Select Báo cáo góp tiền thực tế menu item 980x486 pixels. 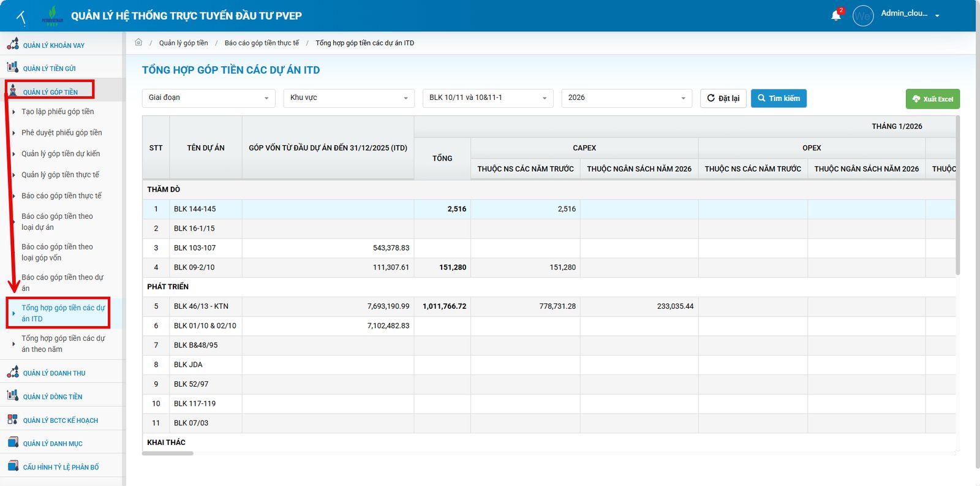click(x=61, y=196)
